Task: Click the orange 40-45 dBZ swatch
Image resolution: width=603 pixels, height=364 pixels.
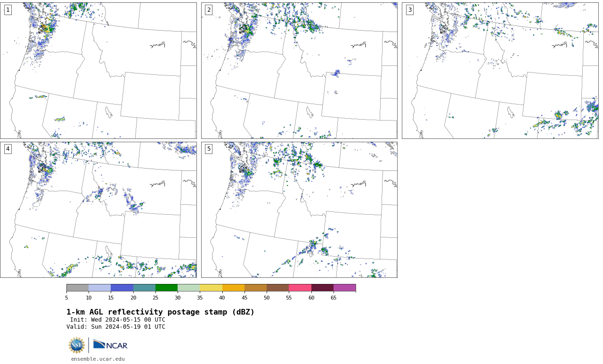Action: point(233,288)
